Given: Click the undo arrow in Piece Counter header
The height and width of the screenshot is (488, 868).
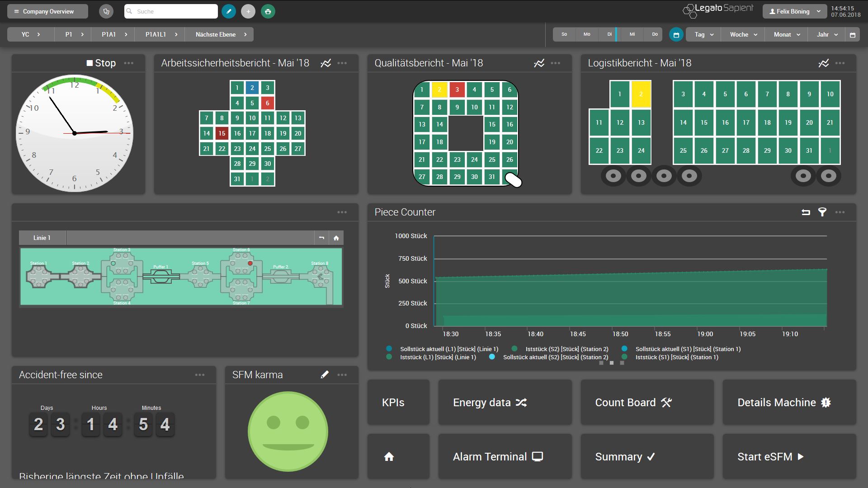Looking at the screenshot, I should (806, 212).
